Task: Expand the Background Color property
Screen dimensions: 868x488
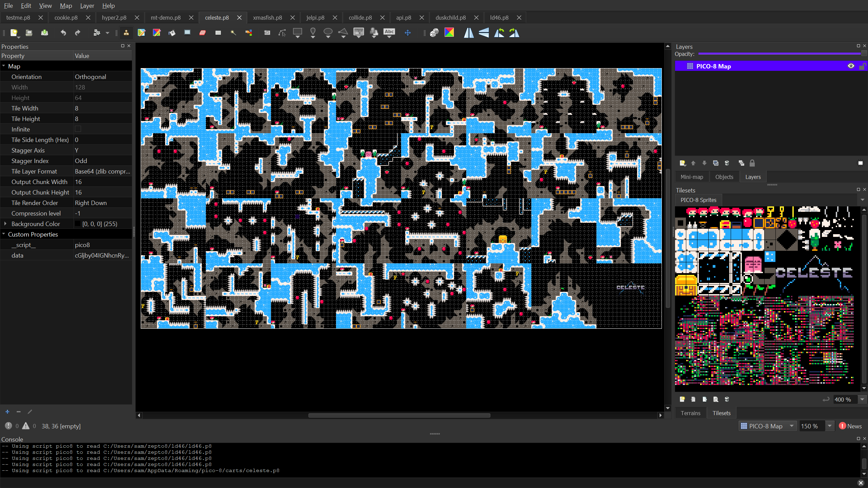Action: (x=5, y=224)
